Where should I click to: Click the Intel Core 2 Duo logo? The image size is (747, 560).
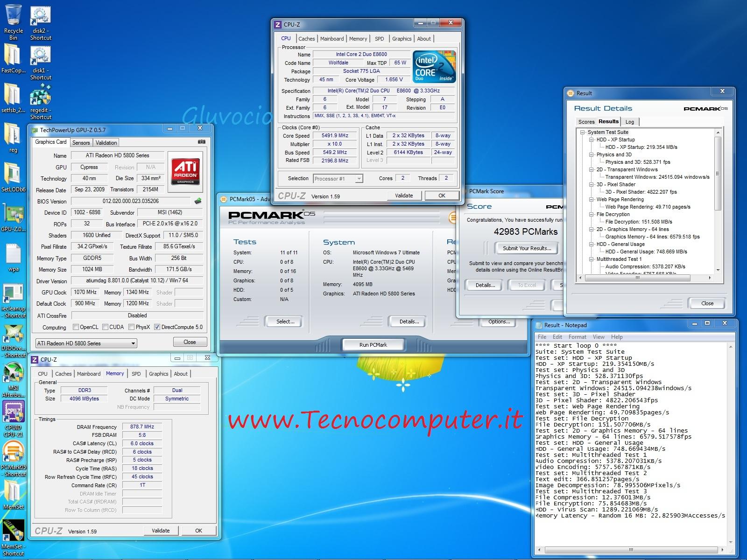pyautogui.click(x=434, y=67)
